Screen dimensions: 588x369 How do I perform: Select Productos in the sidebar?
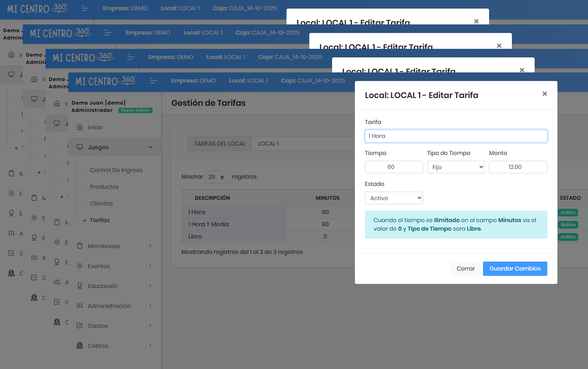[x=104, y=187]
